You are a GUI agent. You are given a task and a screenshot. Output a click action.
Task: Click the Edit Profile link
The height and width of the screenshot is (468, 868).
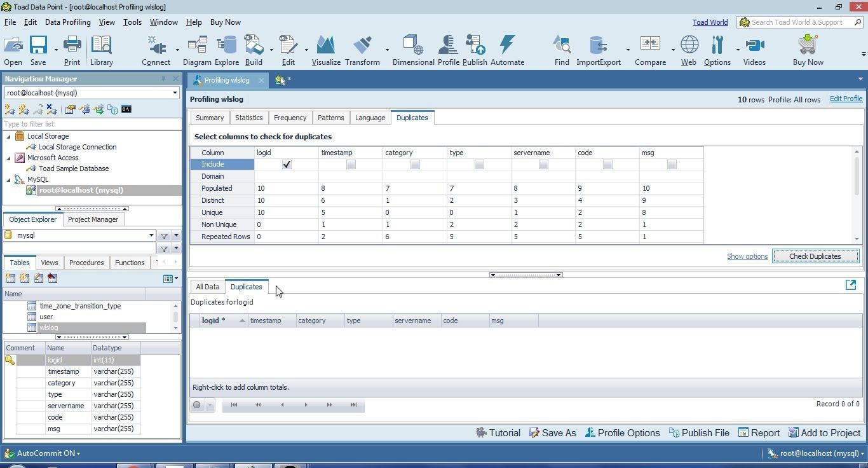[846, 99]
